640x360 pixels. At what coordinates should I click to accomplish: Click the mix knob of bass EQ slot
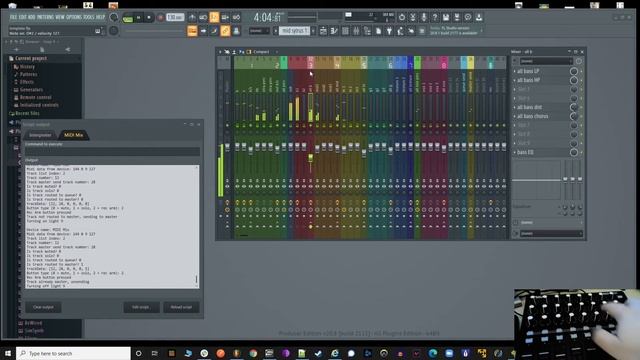tap(573, 152)
